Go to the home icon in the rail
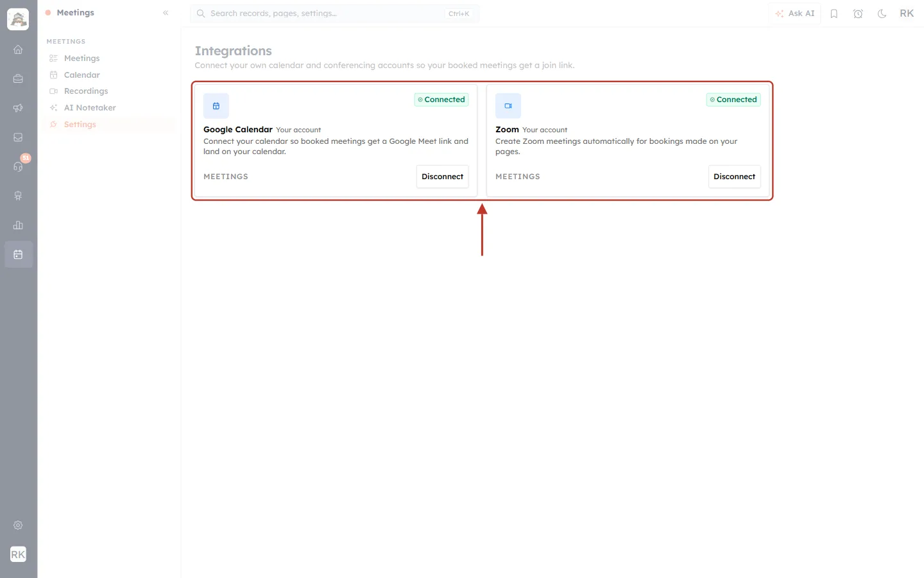Viewport: 924px width, 578px height. pyautogui.click(x=18, y=49)
